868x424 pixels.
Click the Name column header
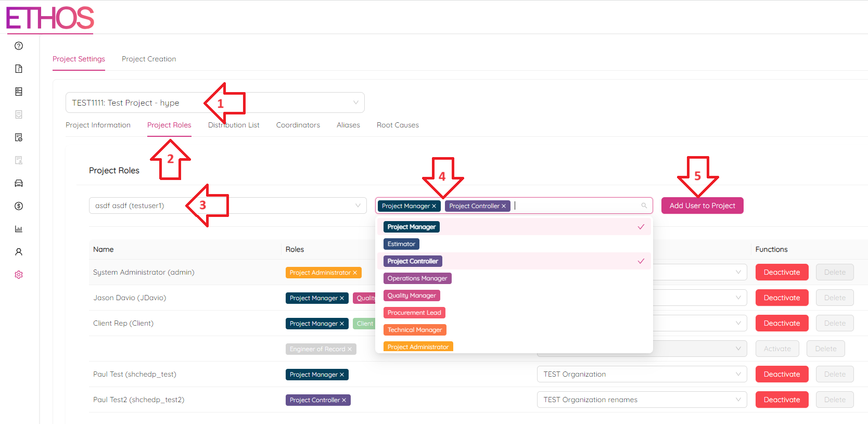pos(103,249)
